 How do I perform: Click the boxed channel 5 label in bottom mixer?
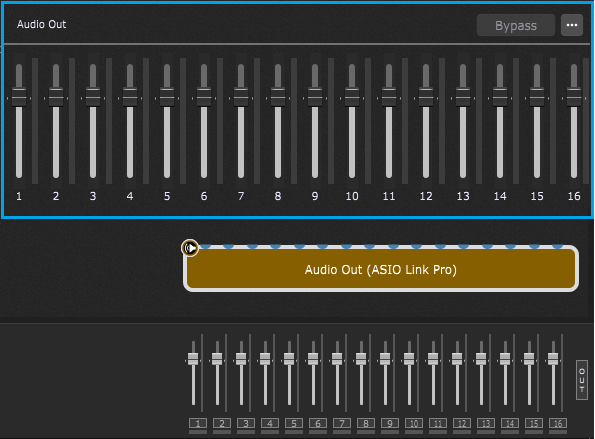(294, 423)
